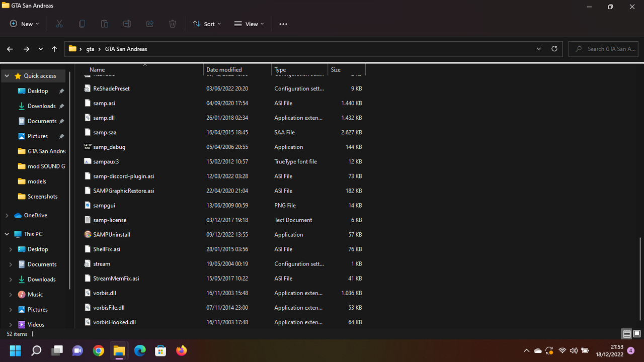Refresh the folder with the reload icon

click(554, 49)
